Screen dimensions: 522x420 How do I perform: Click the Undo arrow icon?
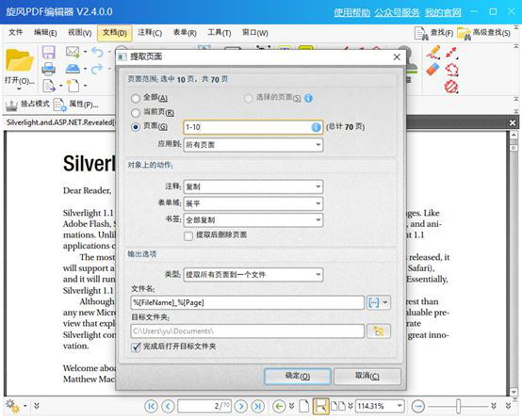(x=97, y=52)
